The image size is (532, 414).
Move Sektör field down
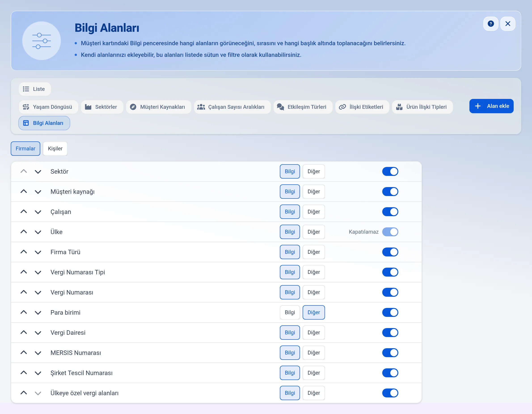38,172
